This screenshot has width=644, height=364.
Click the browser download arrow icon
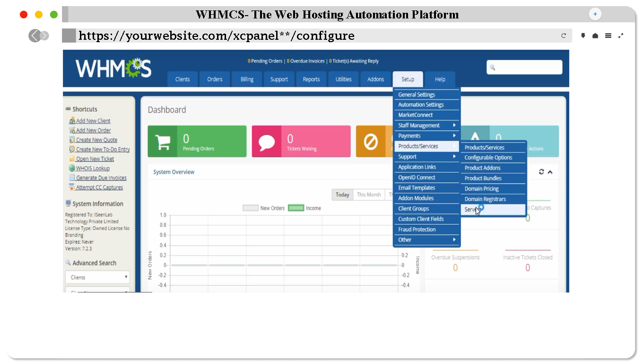tap(583, 36)
